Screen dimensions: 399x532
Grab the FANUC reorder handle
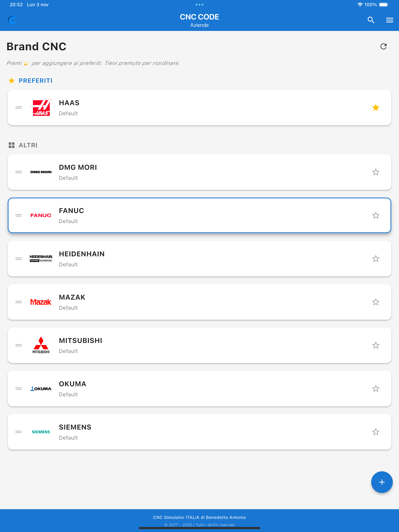(19, 215)
